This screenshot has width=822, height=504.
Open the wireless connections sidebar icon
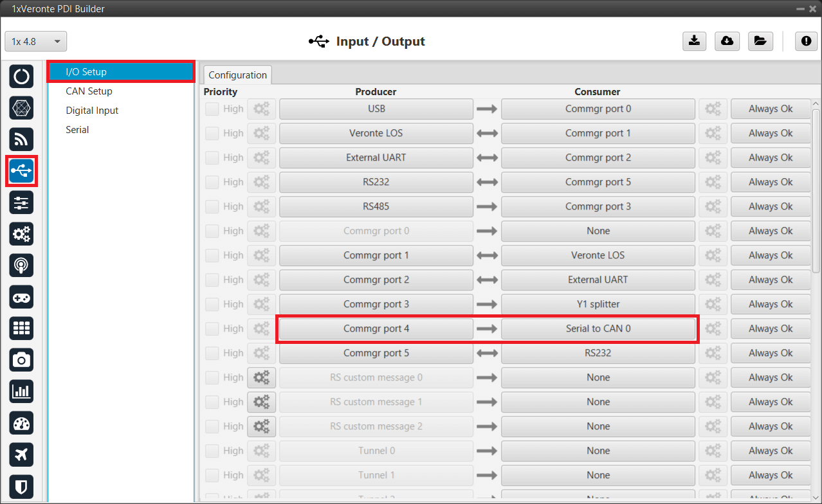click(22, 139)
